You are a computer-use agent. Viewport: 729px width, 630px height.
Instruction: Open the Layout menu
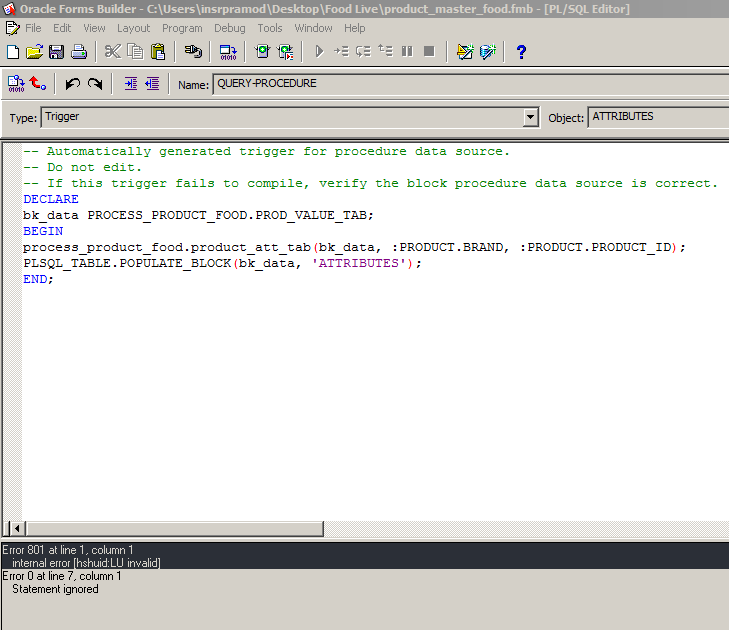[133, 28]
